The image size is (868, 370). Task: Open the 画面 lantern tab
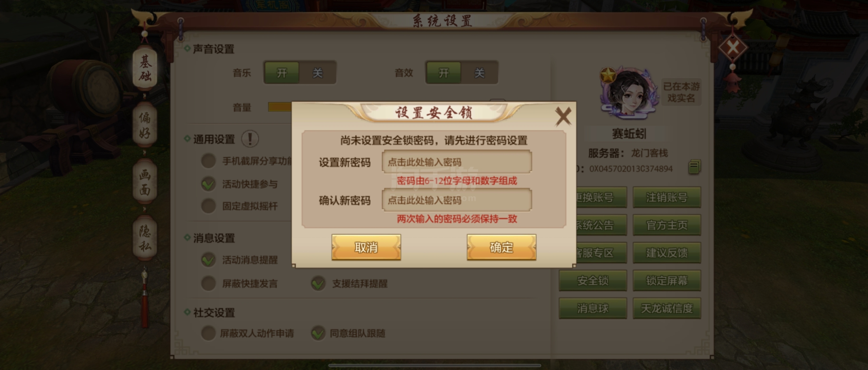pyautogui.click(x=145, y=182)
